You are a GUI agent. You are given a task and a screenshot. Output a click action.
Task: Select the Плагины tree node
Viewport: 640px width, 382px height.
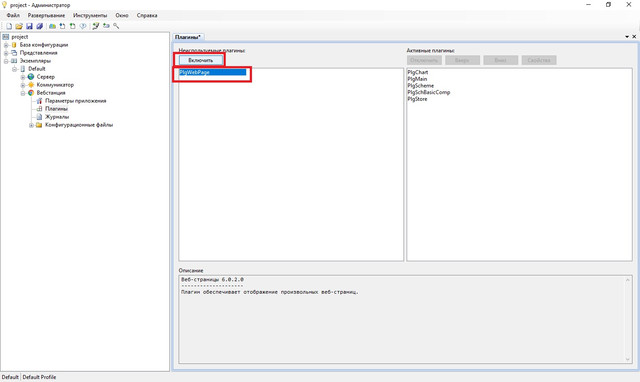click(x=56, y=109)
